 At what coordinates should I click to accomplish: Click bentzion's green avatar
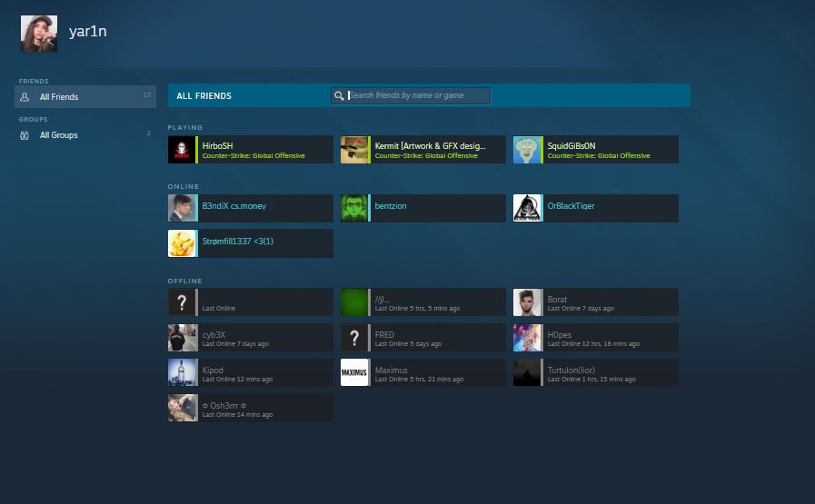tap(354, 208)
